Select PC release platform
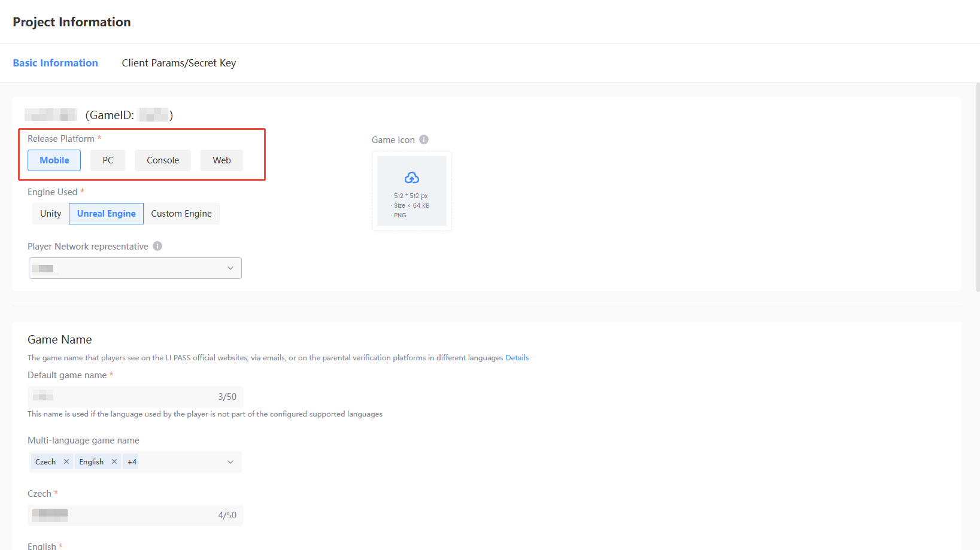Viewport: 980px width, 550px height. click(108, 160)
